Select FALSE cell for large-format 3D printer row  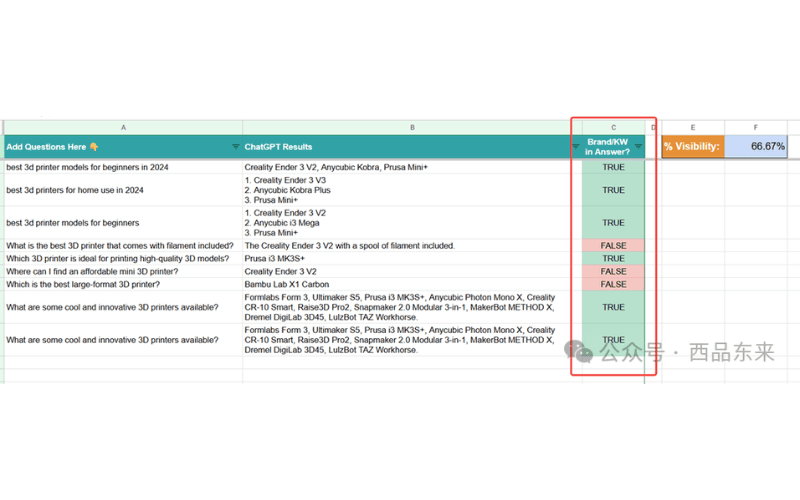point(613,284)
